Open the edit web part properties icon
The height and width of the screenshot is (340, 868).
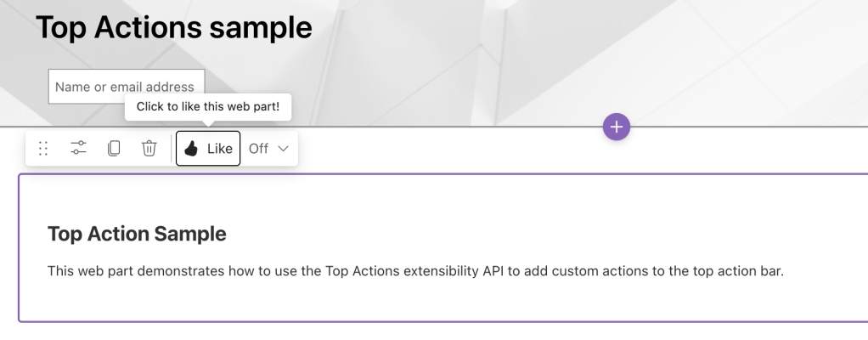click(78, 149)
